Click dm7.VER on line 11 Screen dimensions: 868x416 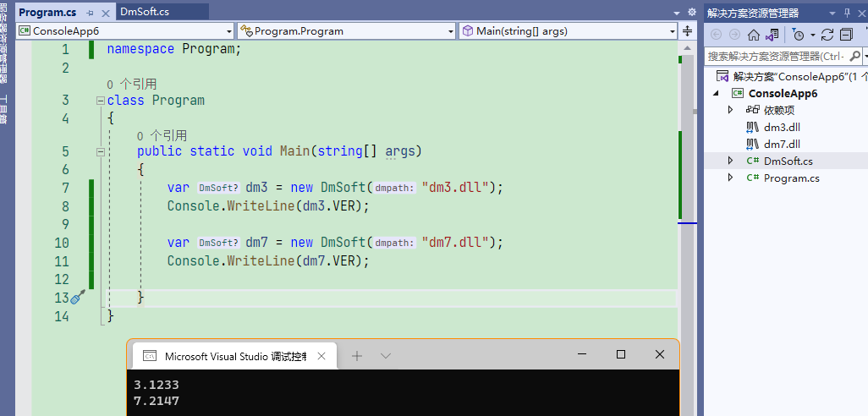[332, 260]
